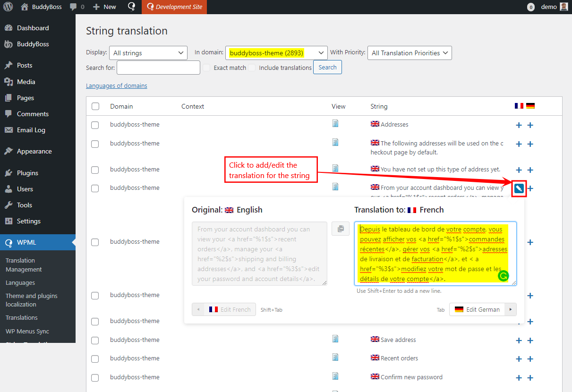Add French translation for Save address string

[519, 341]
